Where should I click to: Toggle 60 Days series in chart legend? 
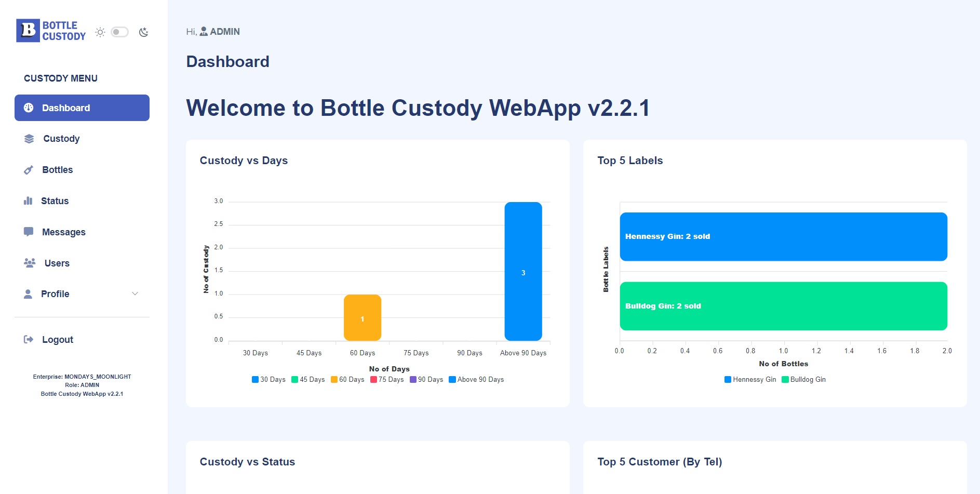347,380
